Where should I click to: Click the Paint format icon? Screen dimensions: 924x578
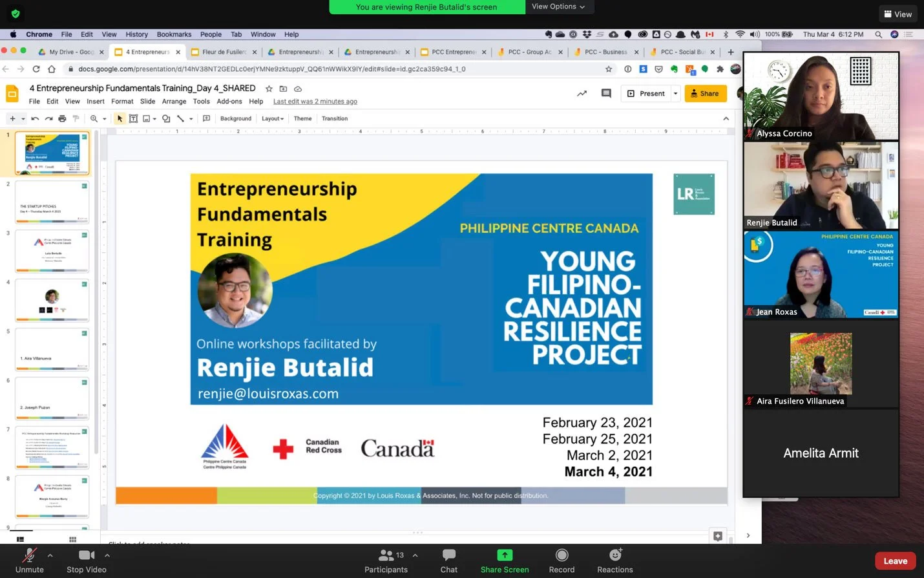[x=76, y=118]
